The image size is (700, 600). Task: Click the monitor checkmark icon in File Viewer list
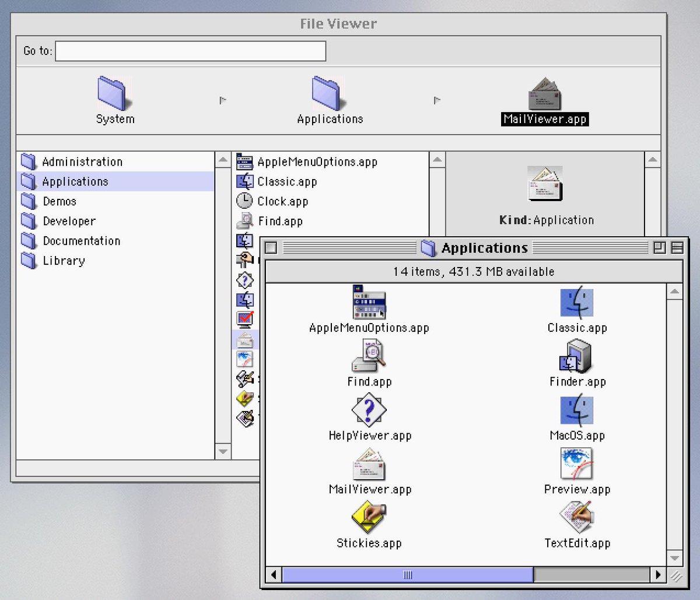(245, 320)
